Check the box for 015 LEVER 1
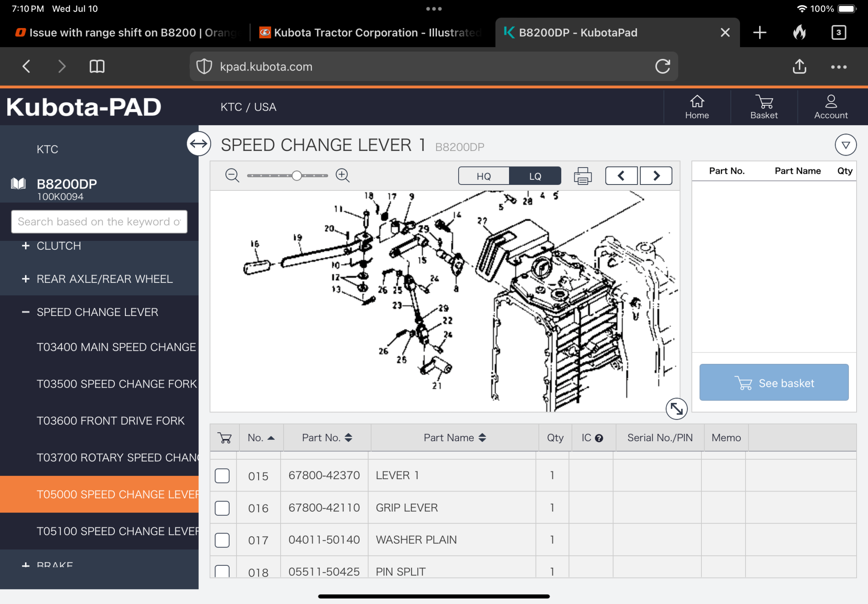This screenshot has height=604, width=868. click(222, 476)
